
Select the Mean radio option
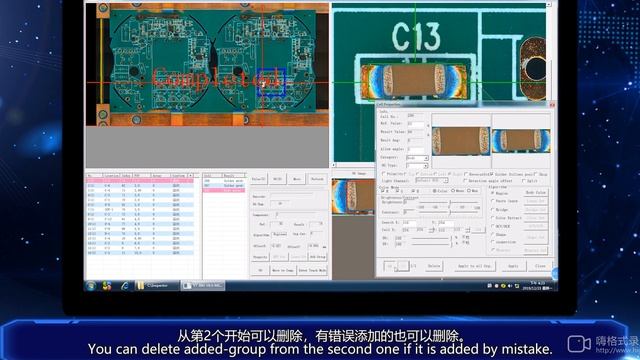click(x=453, y=191)
